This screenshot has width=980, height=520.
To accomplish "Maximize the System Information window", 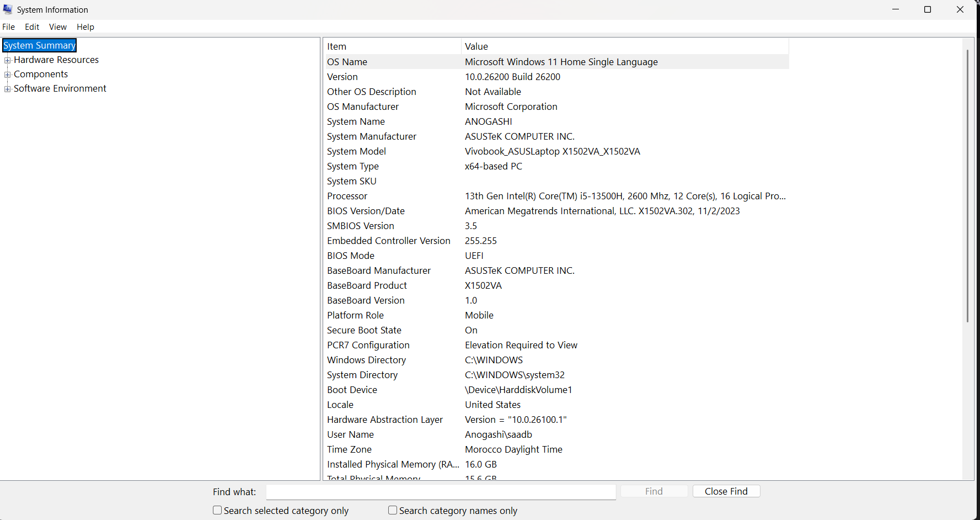I will click(928, 9).
